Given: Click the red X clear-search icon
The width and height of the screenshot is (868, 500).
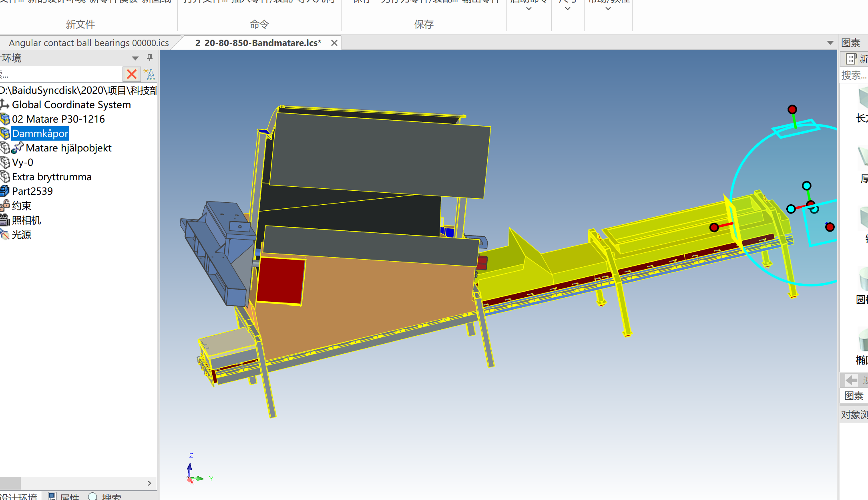Looking at the screenshot, I should pos(131,74).
